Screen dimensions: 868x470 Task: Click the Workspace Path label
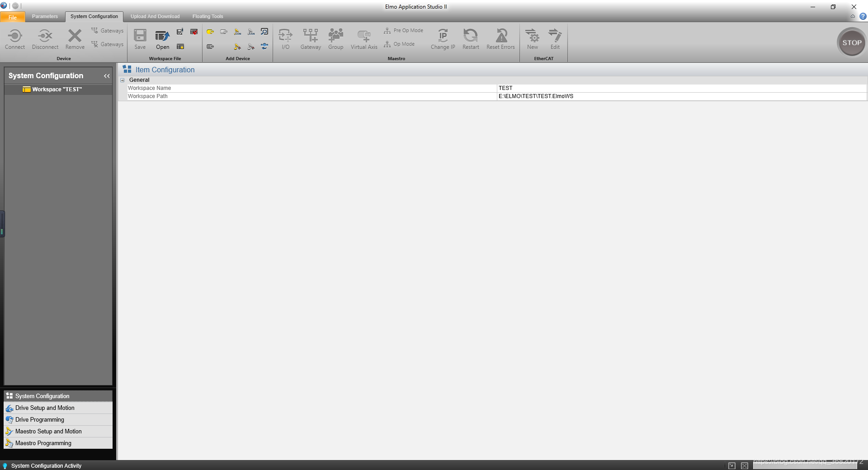click(x=147, y=96)
